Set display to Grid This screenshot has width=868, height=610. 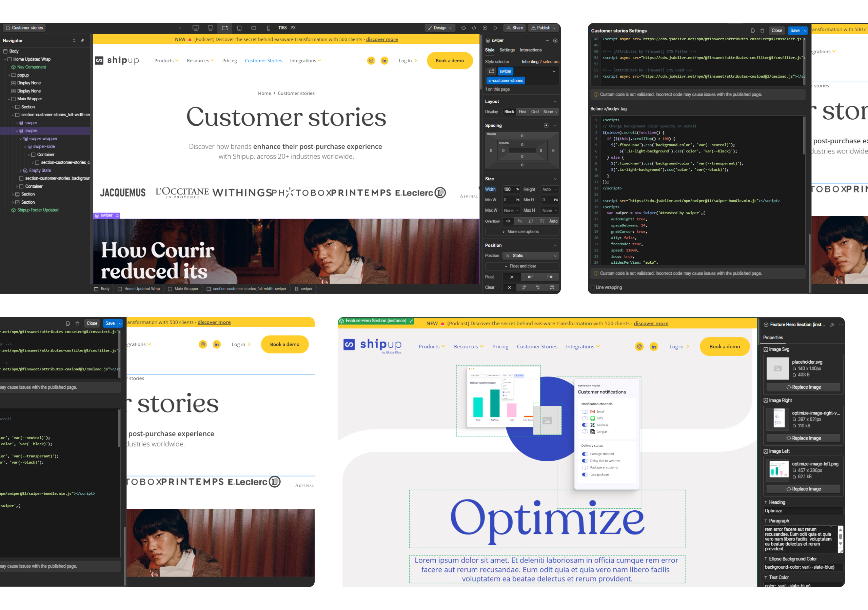(535, 112)
